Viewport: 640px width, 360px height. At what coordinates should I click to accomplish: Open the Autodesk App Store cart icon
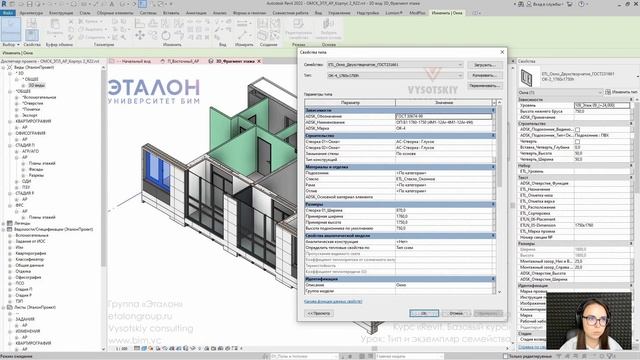coord(570,4)
